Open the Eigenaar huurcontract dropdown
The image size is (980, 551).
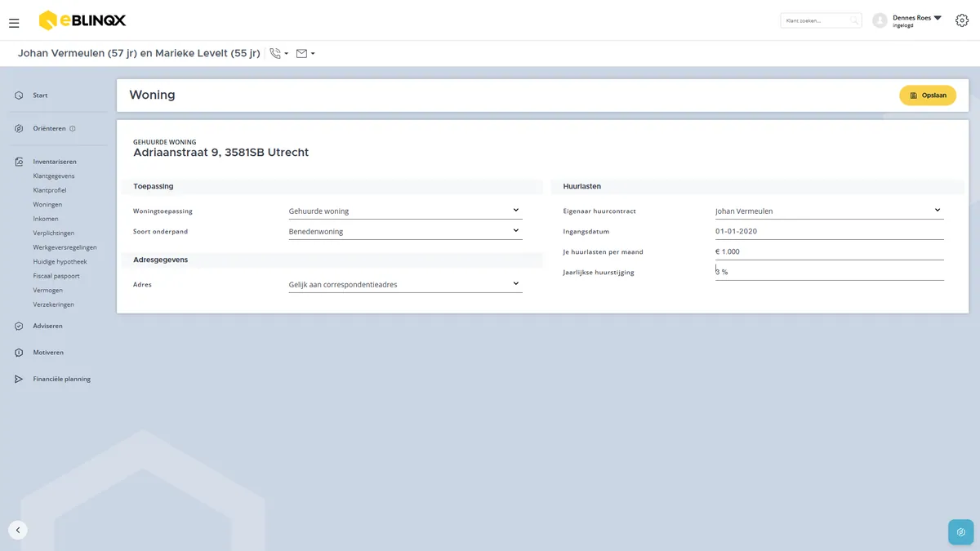tap(830, 211)
